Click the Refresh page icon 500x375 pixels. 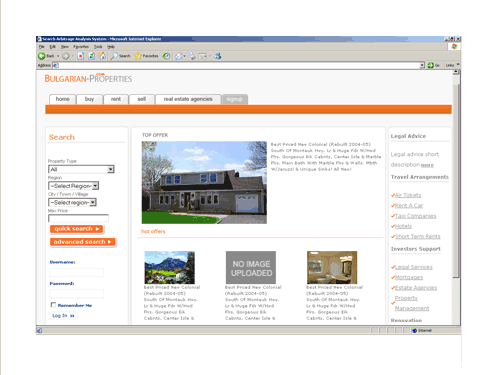tap(91, 56)
